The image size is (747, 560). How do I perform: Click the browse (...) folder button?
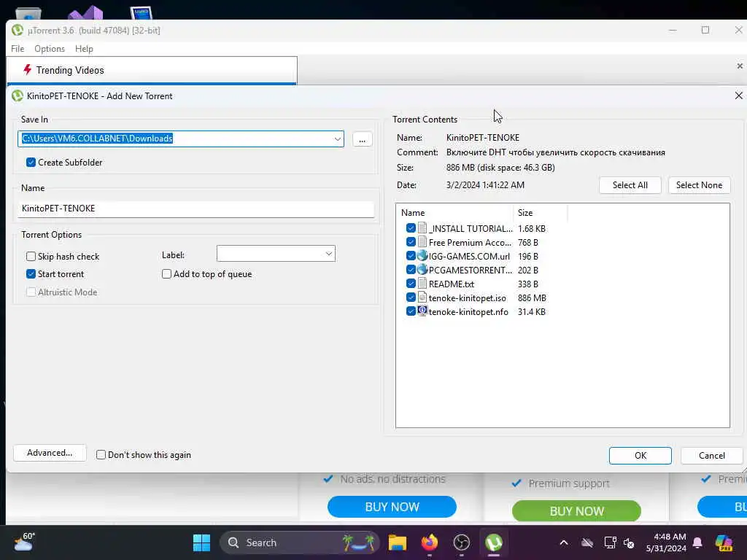[362, 139]
